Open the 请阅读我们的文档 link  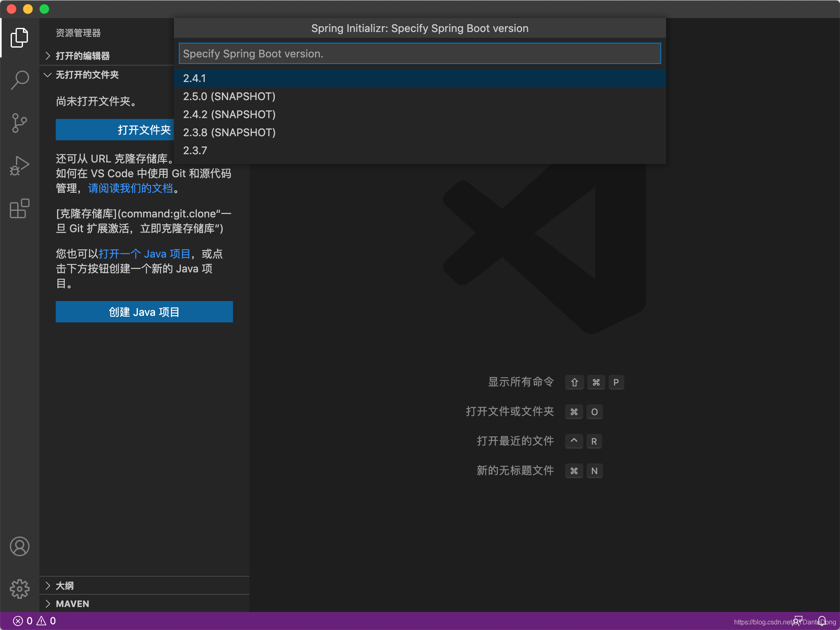(130, 188)
